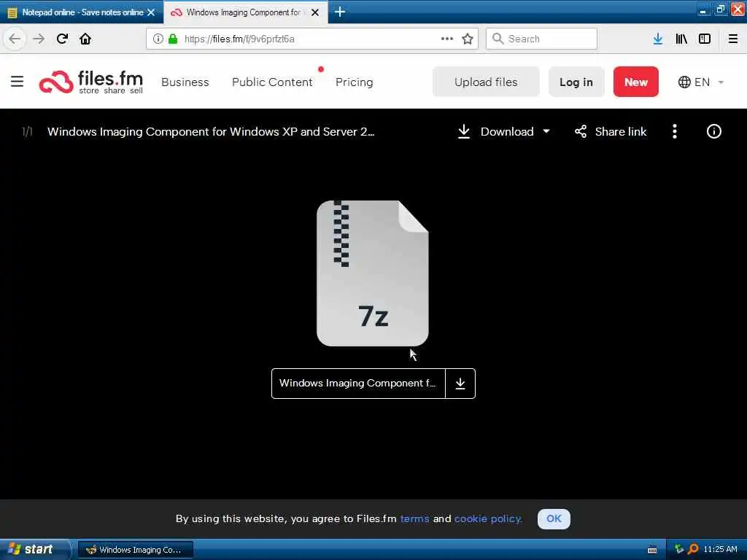Open the browser home page
747x560 pixels.
point(85,39)
